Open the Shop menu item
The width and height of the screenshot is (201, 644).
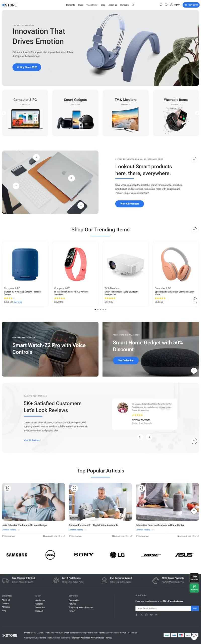81,5
